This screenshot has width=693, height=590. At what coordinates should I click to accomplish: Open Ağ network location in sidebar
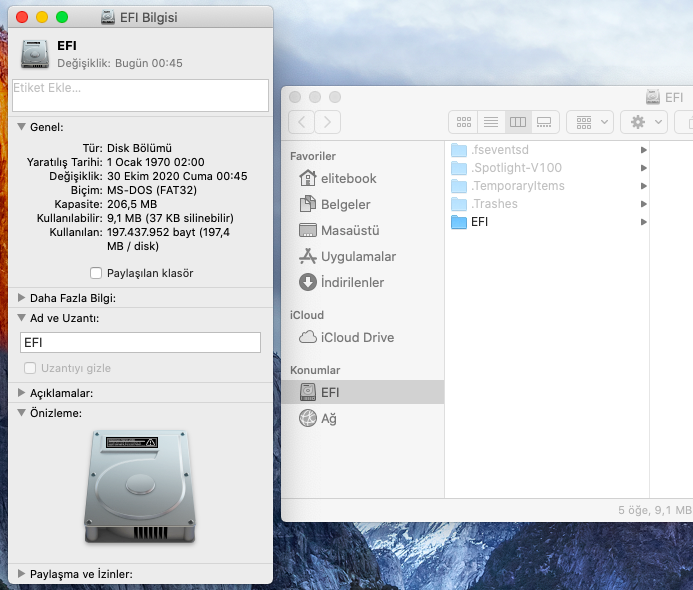(x=328, y=418)
